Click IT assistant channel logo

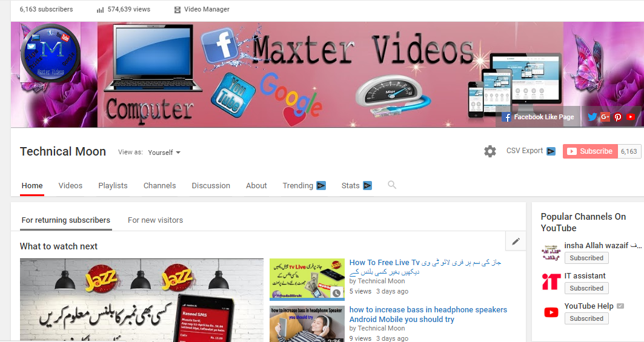(x=551, y=282)
